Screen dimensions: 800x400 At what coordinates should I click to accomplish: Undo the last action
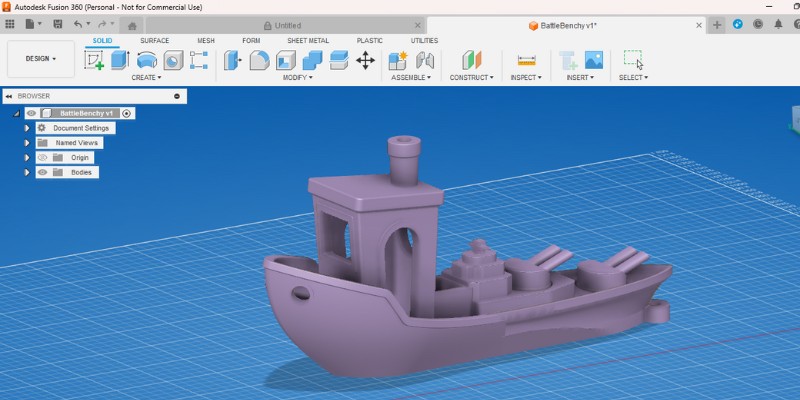coord(78,24)
